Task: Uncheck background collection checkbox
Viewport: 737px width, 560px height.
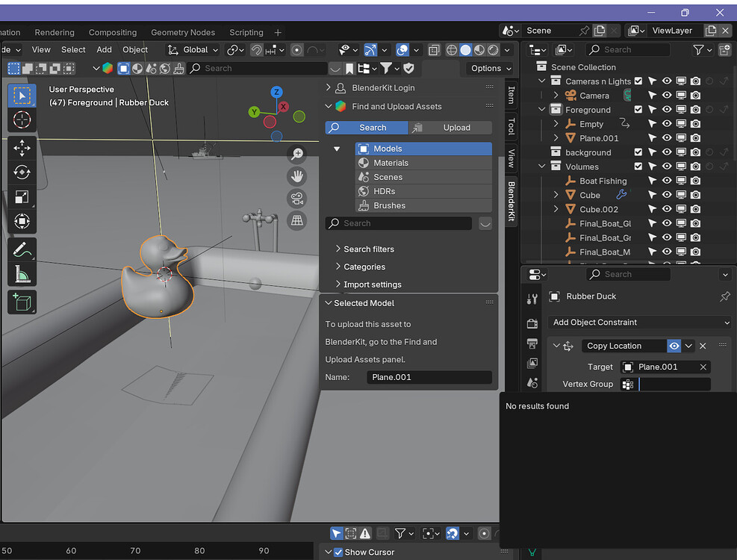Action: click(x=638, y=152)
